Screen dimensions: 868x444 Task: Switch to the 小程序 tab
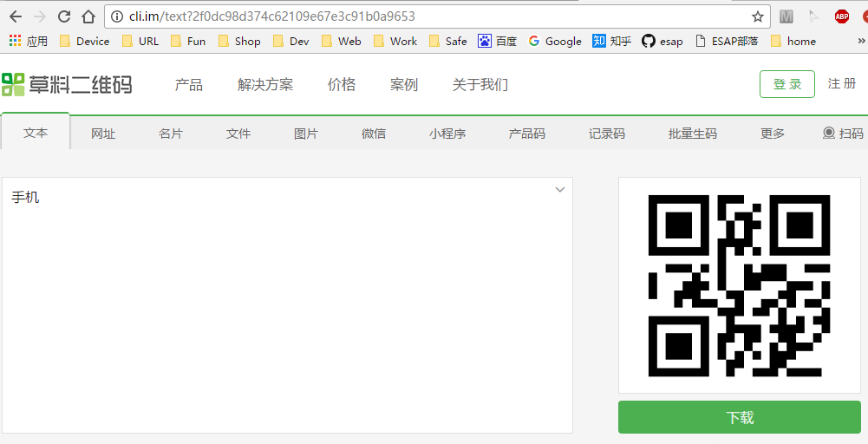447,134
